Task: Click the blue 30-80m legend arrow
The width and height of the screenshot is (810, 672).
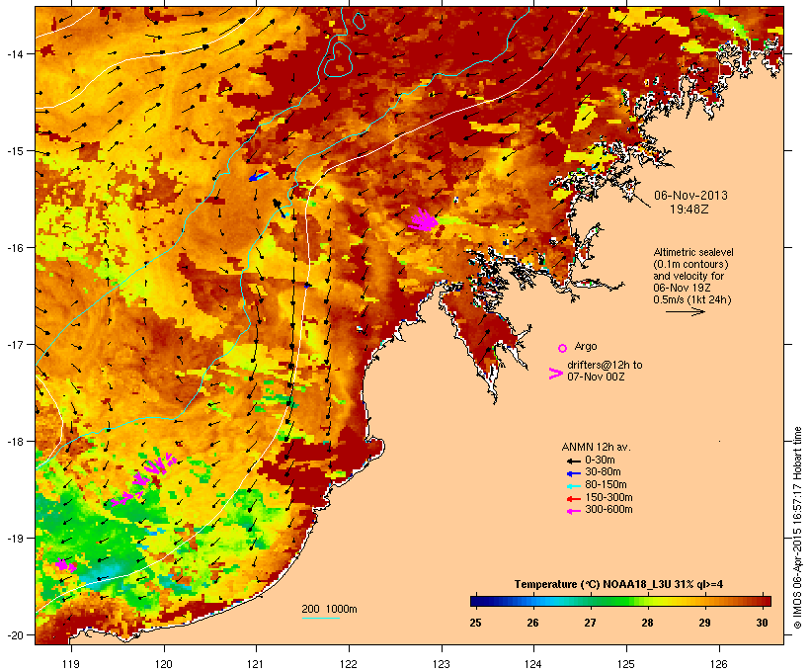Action: [573, 473]
